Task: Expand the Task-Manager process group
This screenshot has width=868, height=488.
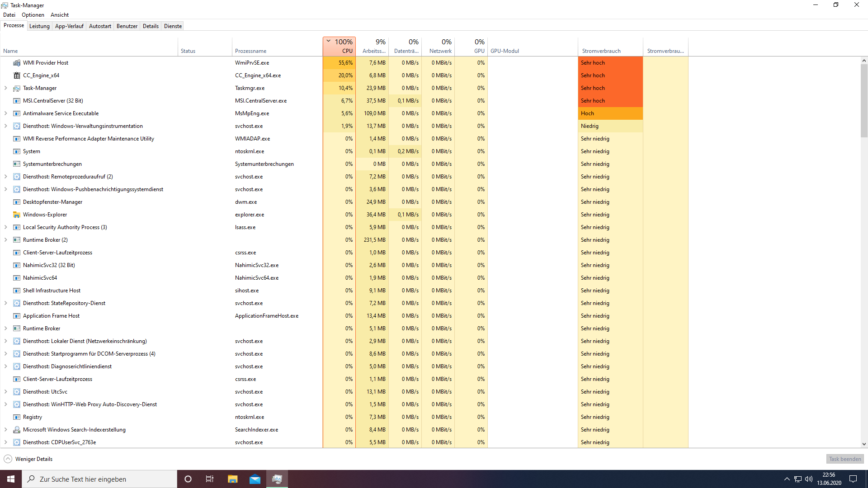Action: [x=5, y=88]
